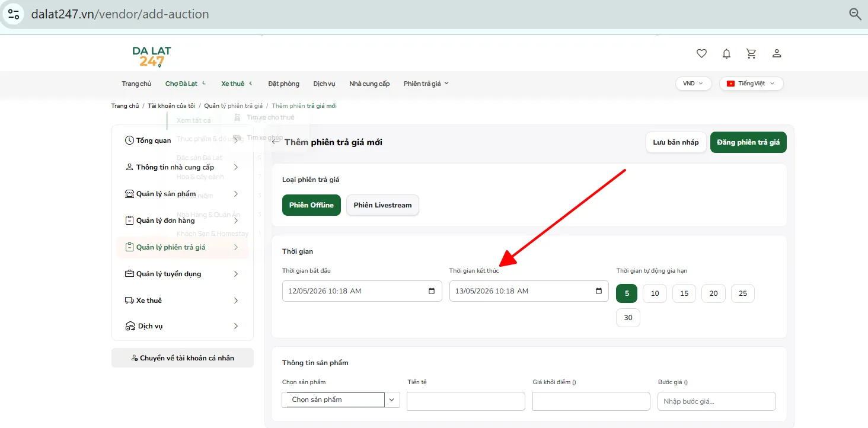Image resolution: width=868 pixels, height=428 pixels.
Task: Select 30 minute auto-extension option
Action: 628,318
